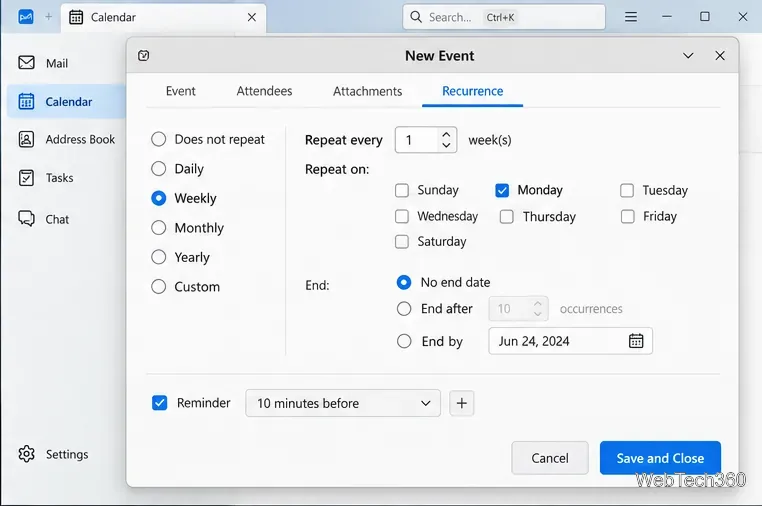This screenshot has height=506, width=762.
Task: Click the Mail envelope icon in sidebar
Action: [x=26, y=63]
